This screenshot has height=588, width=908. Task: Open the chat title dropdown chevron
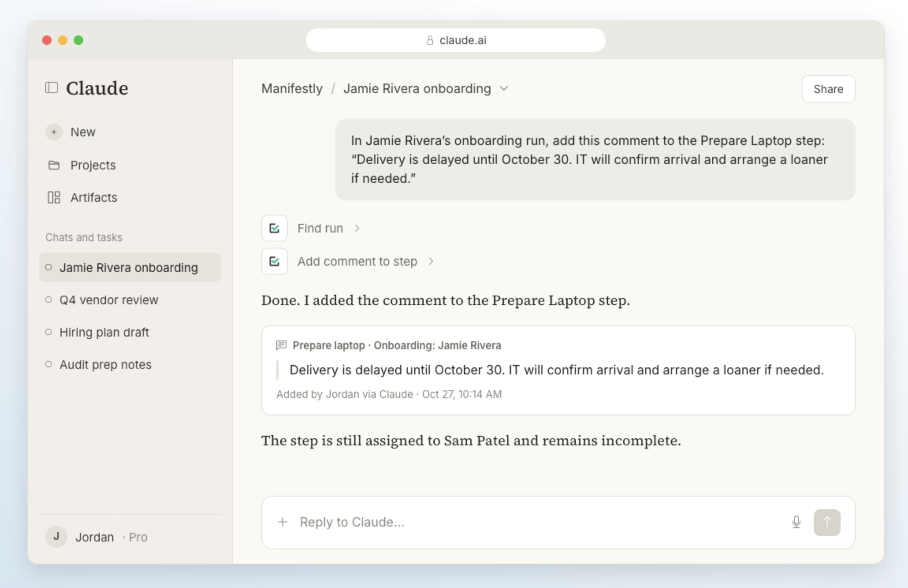(x=504, y=89)
